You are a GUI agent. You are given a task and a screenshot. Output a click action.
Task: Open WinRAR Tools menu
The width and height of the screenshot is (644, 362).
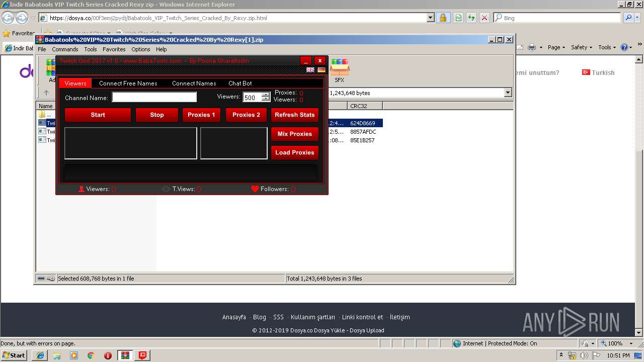(91, 49)
